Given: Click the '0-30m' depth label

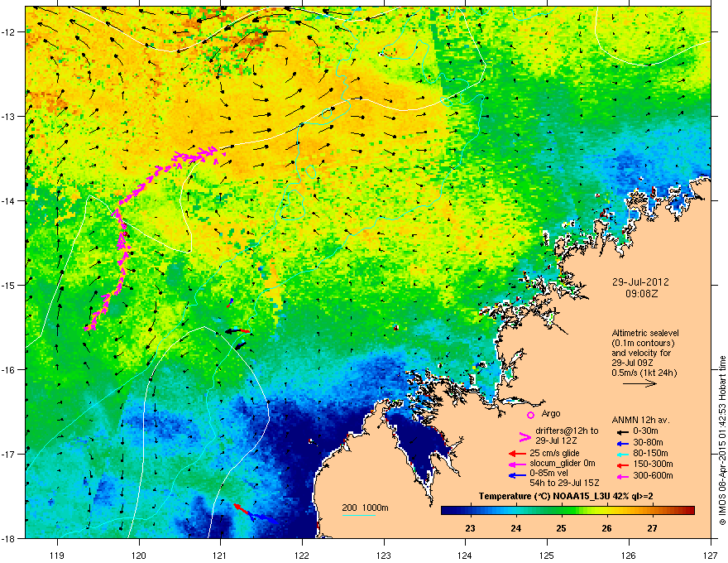Looking at the screenshot, I should (645, 431).
